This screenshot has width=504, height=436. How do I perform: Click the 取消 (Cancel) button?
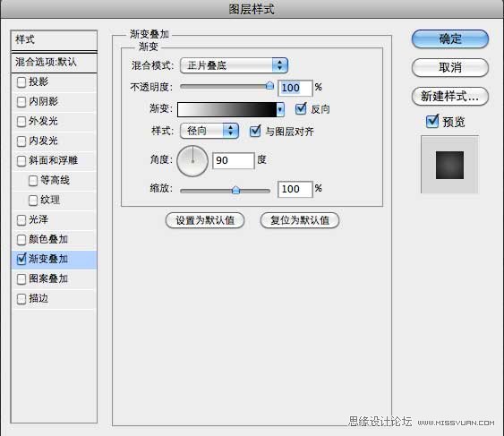point(450,67)
